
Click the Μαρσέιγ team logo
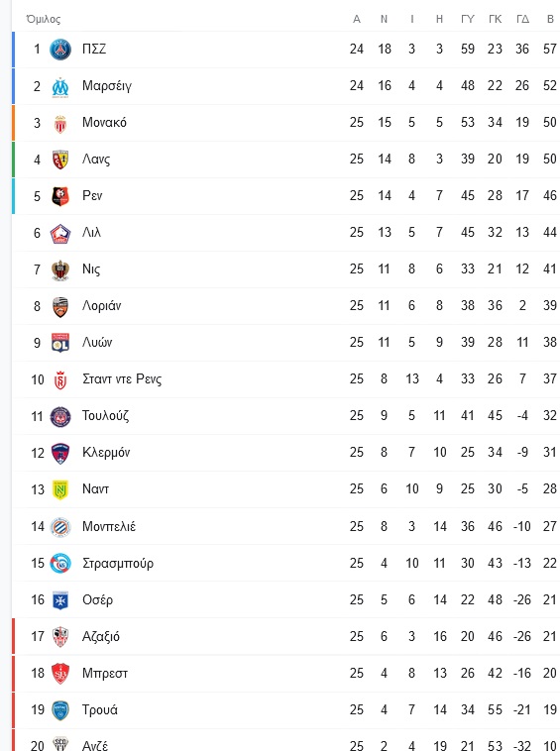click(60, 86)
